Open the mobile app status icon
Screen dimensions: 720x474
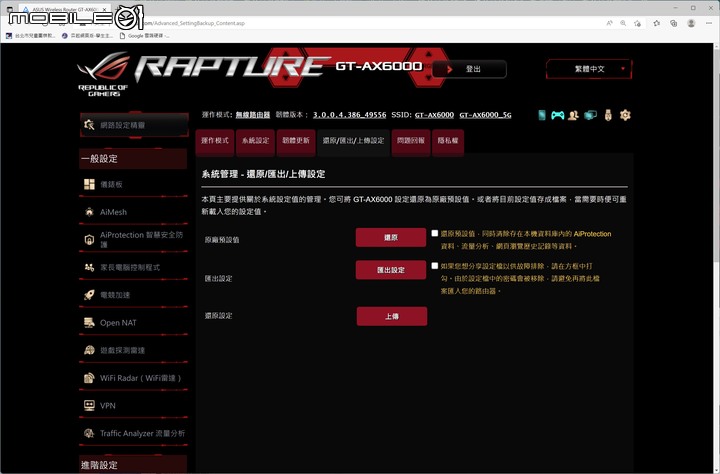[x=542, y=115]
